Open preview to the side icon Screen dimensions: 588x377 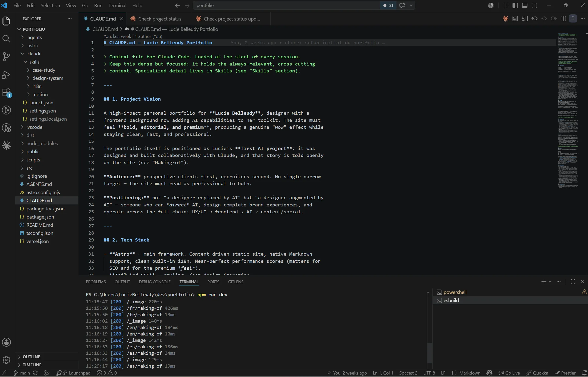pos(525,19)
